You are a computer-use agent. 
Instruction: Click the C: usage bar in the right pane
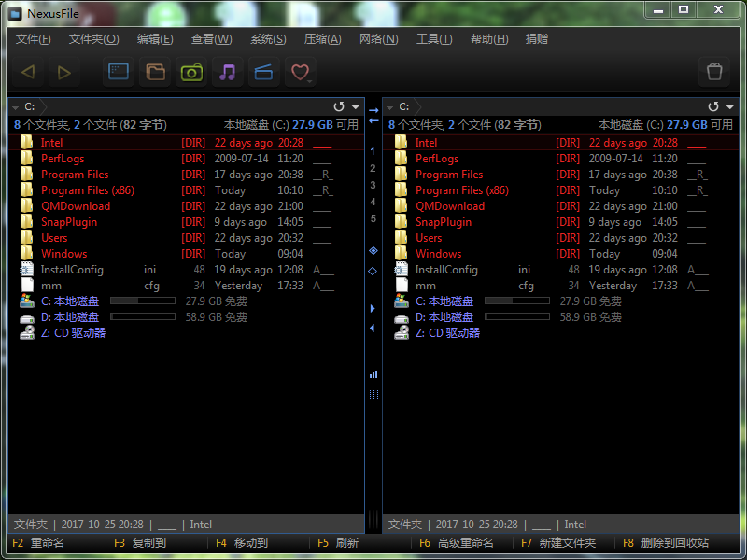(517, 301)
